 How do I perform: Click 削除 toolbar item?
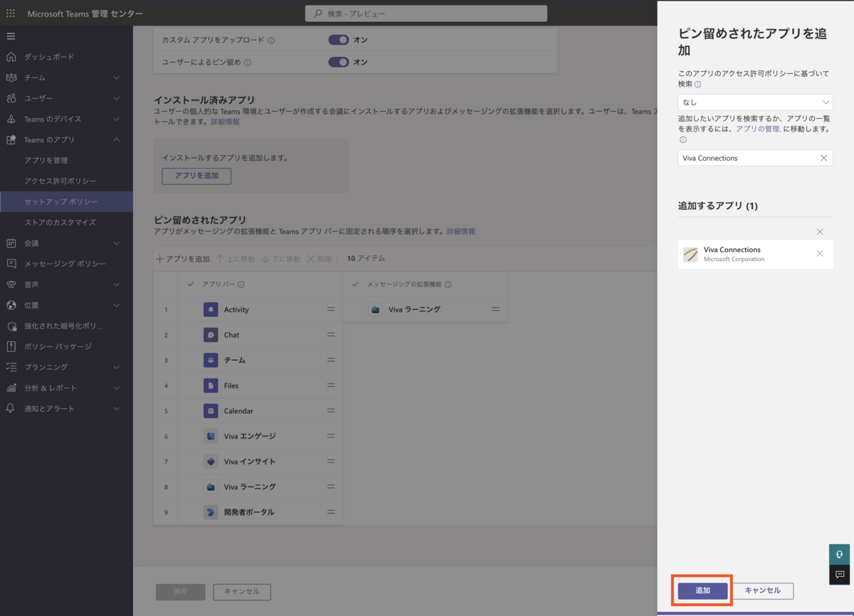click(321, 259)
